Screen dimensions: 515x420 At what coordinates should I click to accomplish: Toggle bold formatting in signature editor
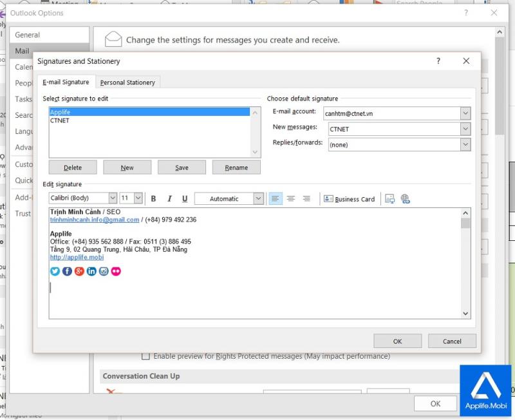click(153, 198)
